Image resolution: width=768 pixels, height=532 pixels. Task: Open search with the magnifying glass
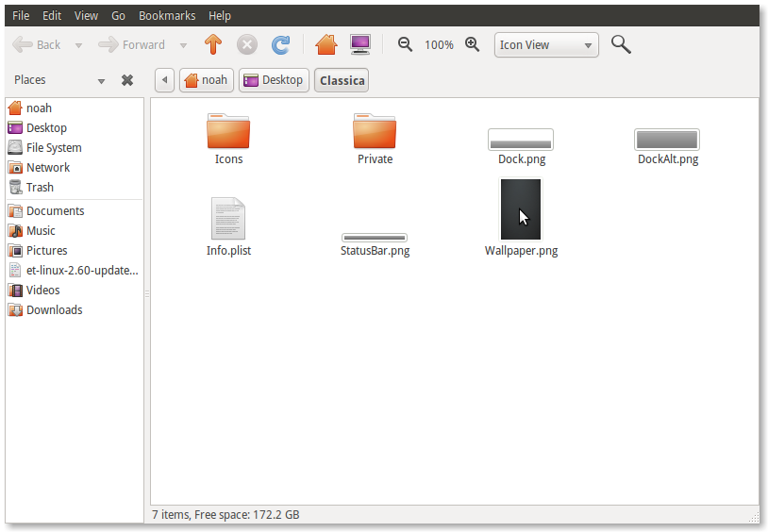(621, 44)
